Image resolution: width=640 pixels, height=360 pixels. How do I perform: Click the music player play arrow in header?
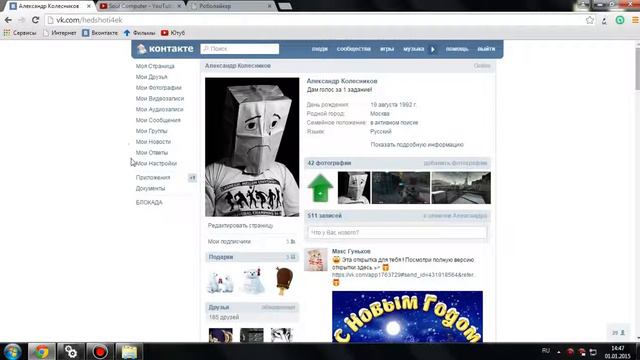(433, 49)
